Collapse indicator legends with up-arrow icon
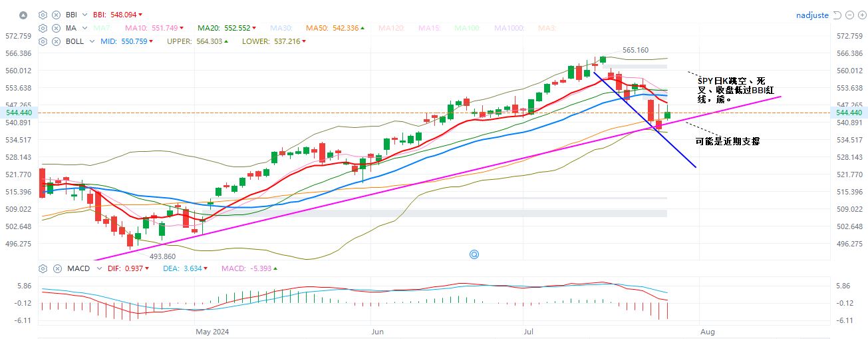Image resolution: width=868 pixels, height=339 pixels. [x=23, y=15]
